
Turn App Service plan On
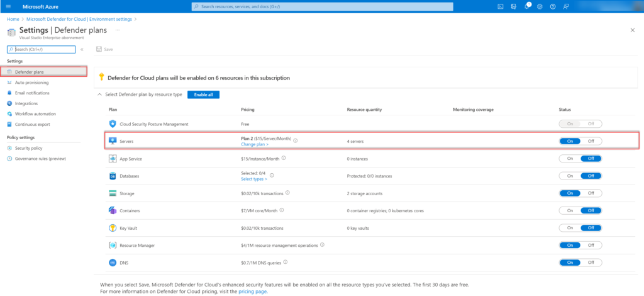(x=570, y=159)
